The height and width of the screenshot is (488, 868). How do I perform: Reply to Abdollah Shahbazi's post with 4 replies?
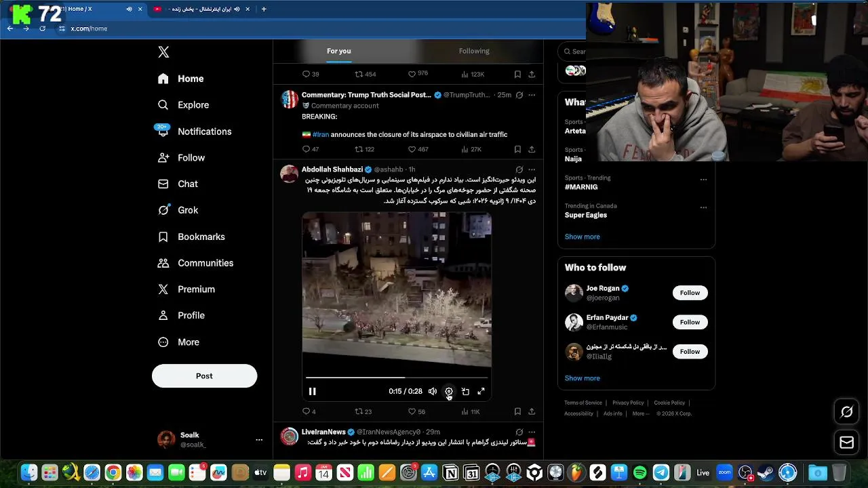[x=309, y=411]
